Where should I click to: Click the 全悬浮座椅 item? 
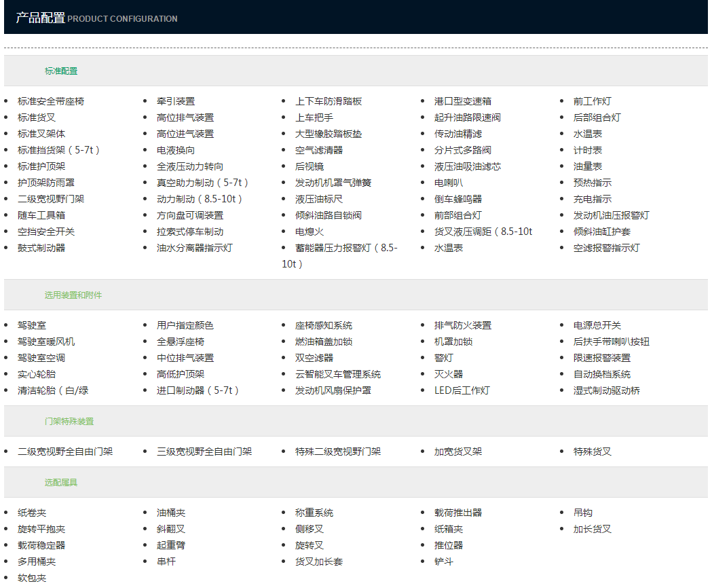pyautogui.click(x=181, y=342)
